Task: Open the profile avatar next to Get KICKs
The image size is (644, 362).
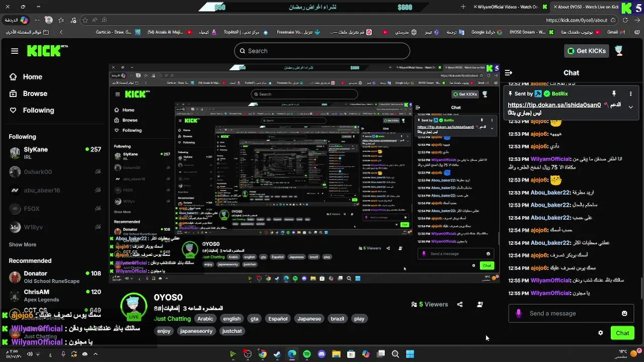Action: coord(619,51)
